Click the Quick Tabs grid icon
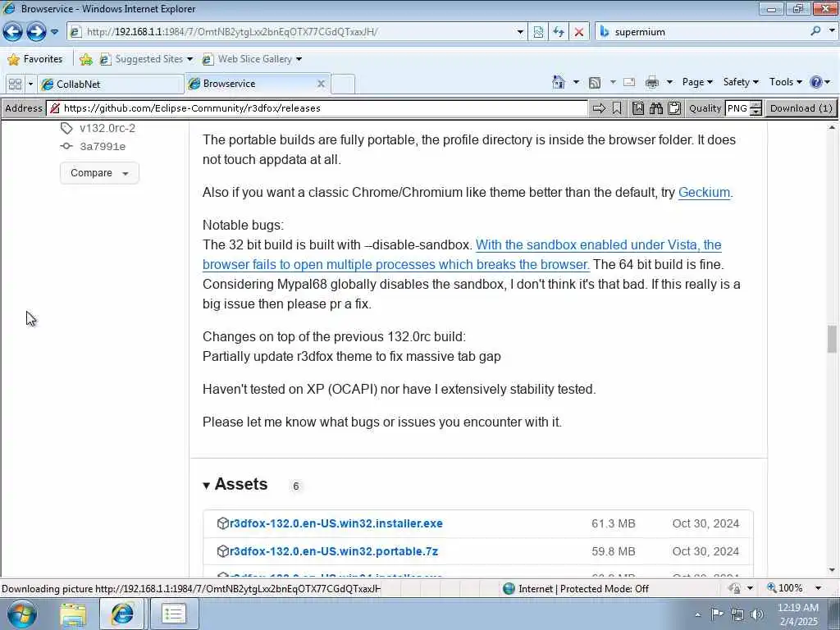 15,84
